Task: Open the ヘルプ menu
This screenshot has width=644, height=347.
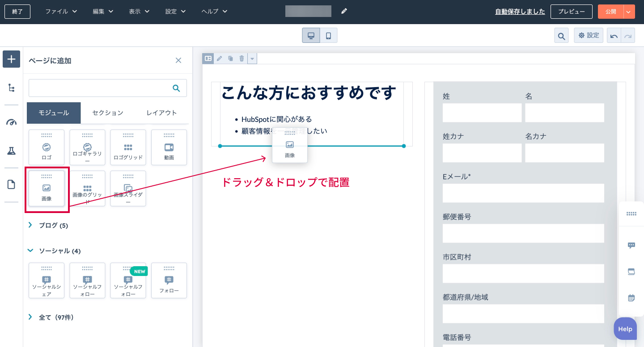Action: [x=214, y=12]
